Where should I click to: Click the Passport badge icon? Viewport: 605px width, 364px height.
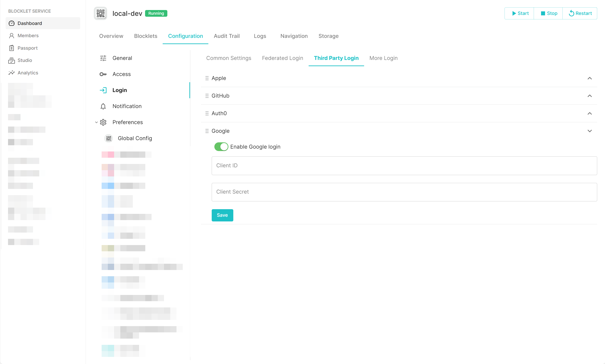tap(12, 48)
